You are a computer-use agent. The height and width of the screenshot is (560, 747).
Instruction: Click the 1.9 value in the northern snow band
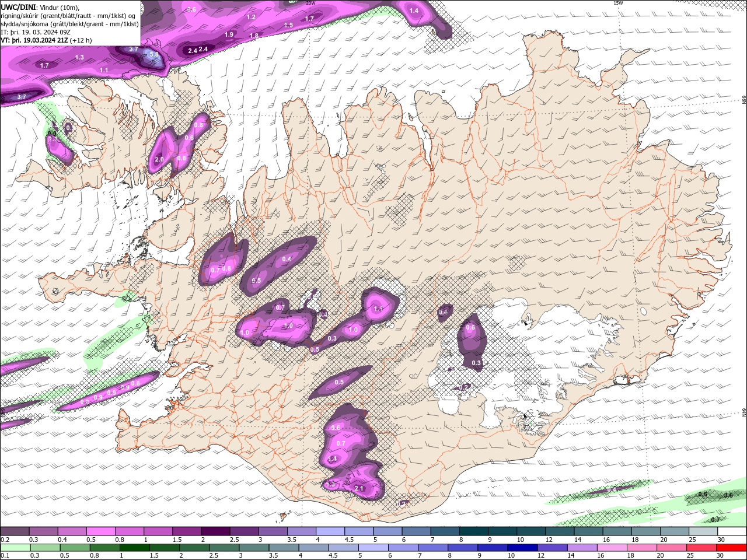(x=229, y=35)
